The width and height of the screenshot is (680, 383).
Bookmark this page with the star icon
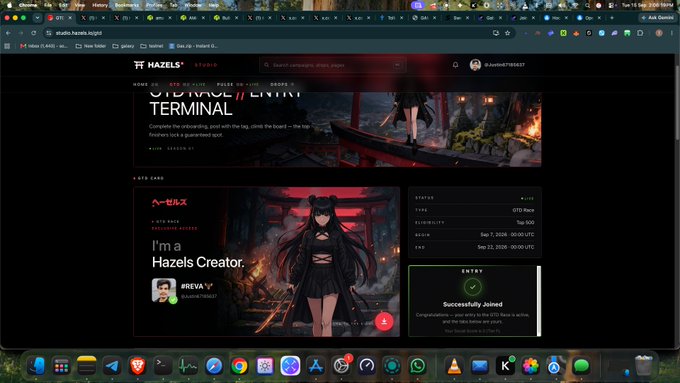(x=507, y=33)
